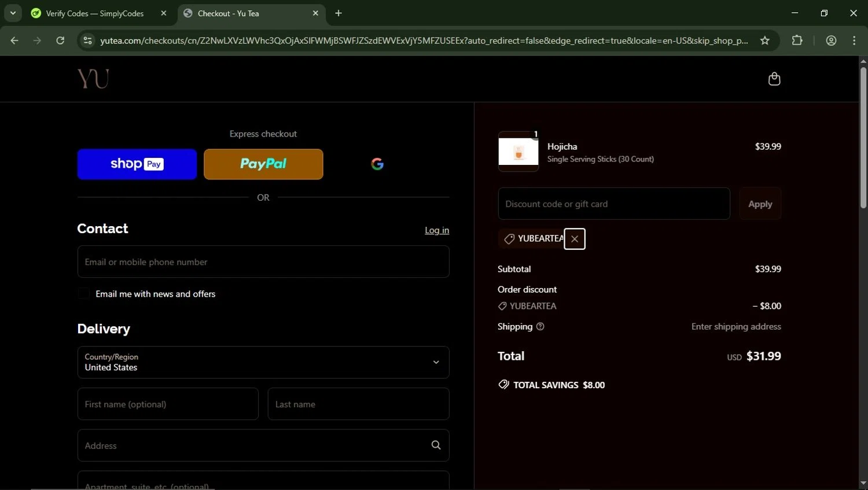Click the TOTAL SAVINGS $8.00 text

click(x=559, y=385)
